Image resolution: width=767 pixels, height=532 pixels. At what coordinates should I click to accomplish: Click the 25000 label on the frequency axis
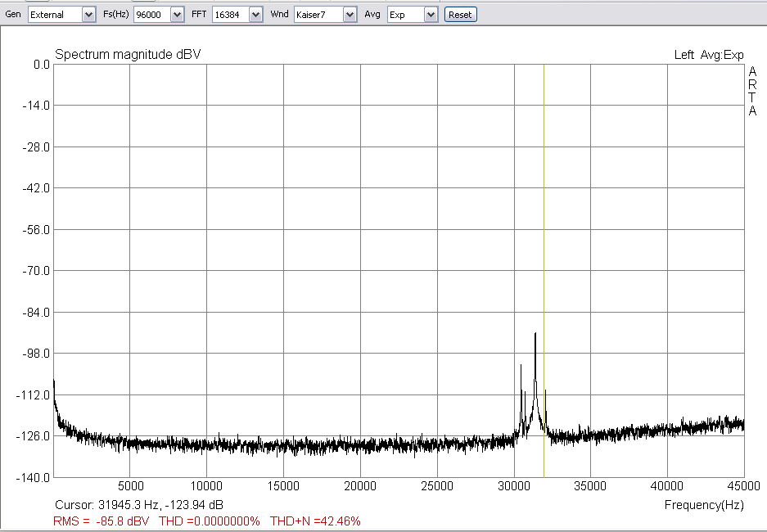[437, 486]
